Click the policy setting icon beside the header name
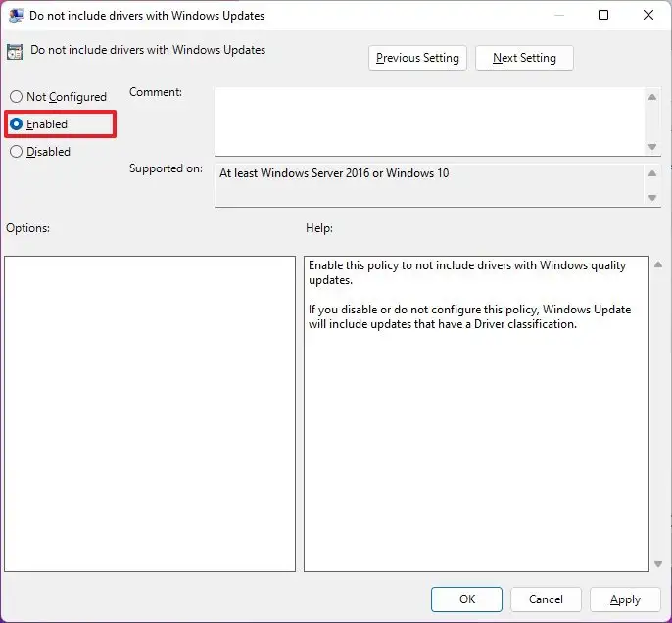 [x=16, y=52]
